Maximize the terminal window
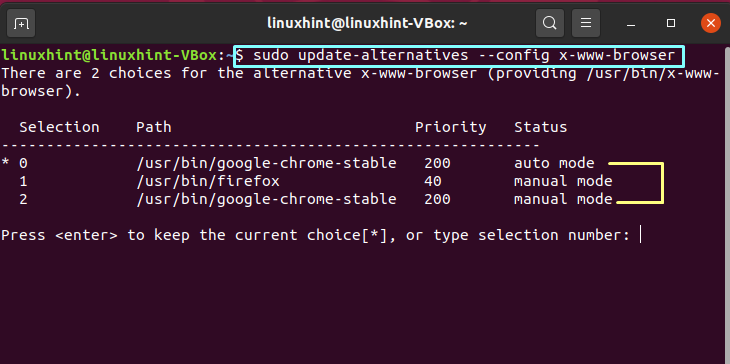This screenshot has height=364, width=730. [671, 23]
